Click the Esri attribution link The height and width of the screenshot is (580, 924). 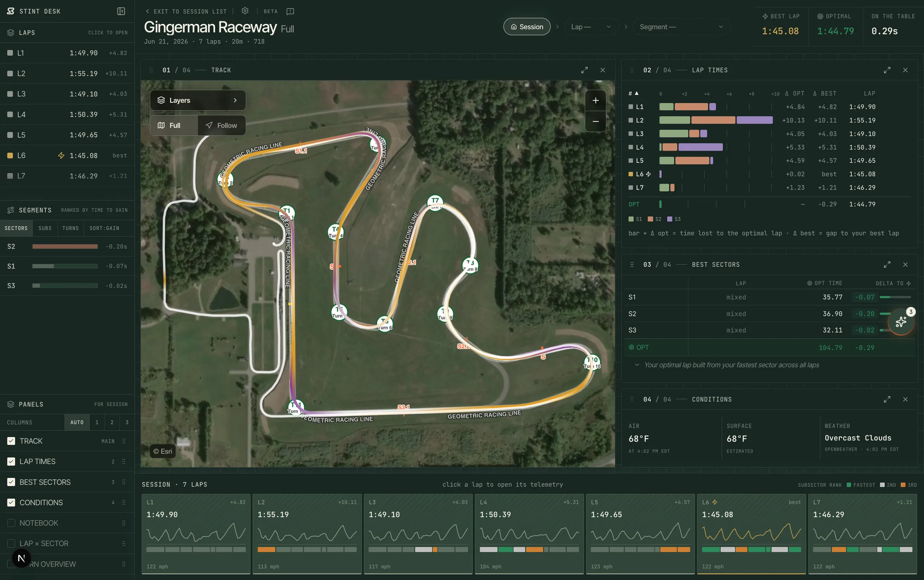(163, 451)
